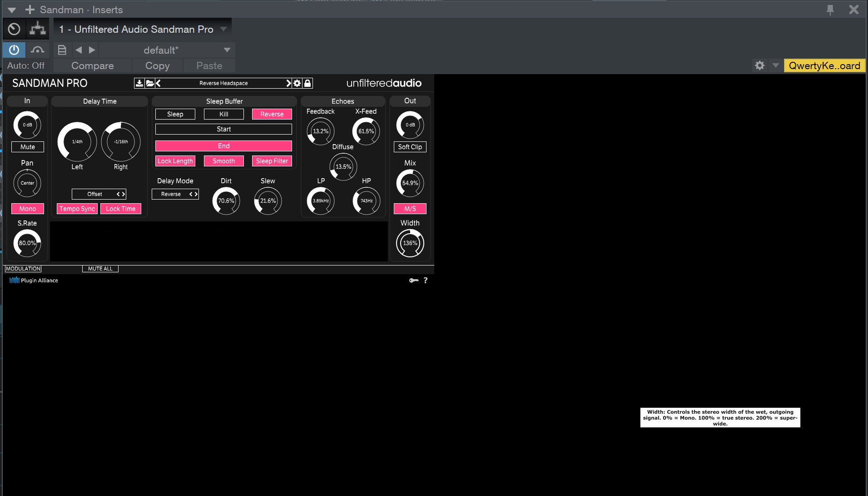This screenshot has height=496, width=868.
Task: Open preset folder icon in Sandman
Action: [149, 83]
